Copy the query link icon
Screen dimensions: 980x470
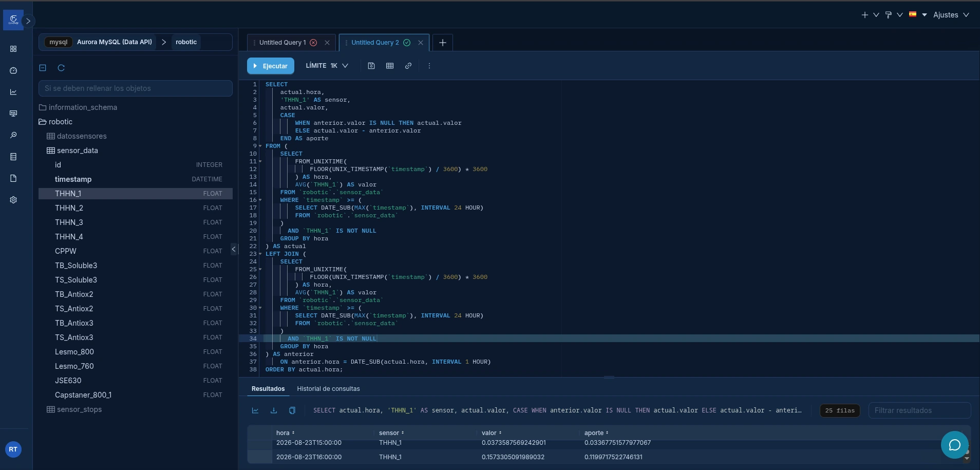click(x=408, y=66)
